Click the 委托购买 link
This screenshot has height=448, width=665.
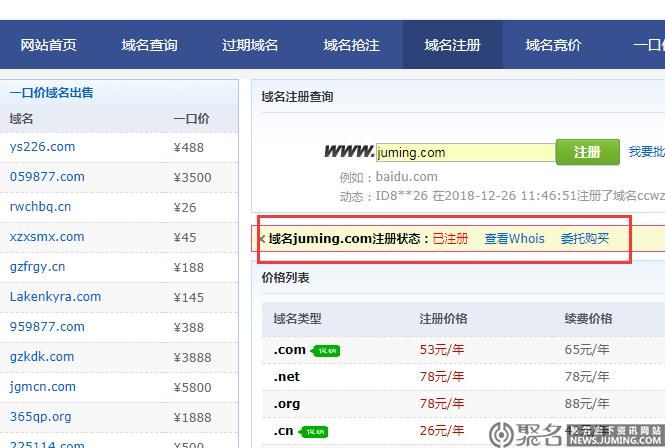click(x=585, y=238)
